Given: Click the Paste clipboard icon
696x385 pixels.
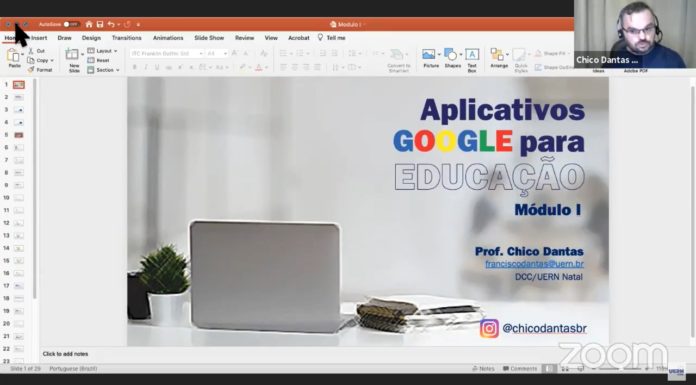Looking at the screenshot, I should pos(14,56).
